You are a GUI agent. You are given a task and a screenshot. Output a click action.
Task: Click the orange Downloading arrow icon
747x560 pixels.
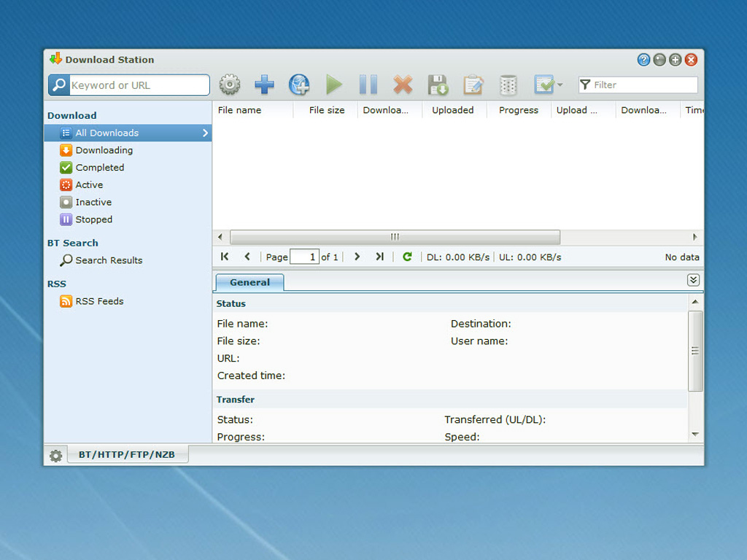[66, 150]
